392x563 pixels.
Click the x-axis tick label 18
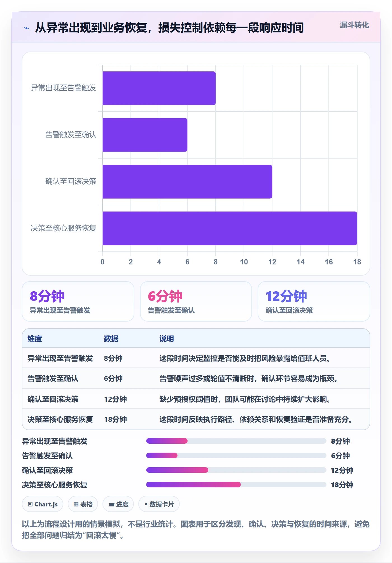357,262
